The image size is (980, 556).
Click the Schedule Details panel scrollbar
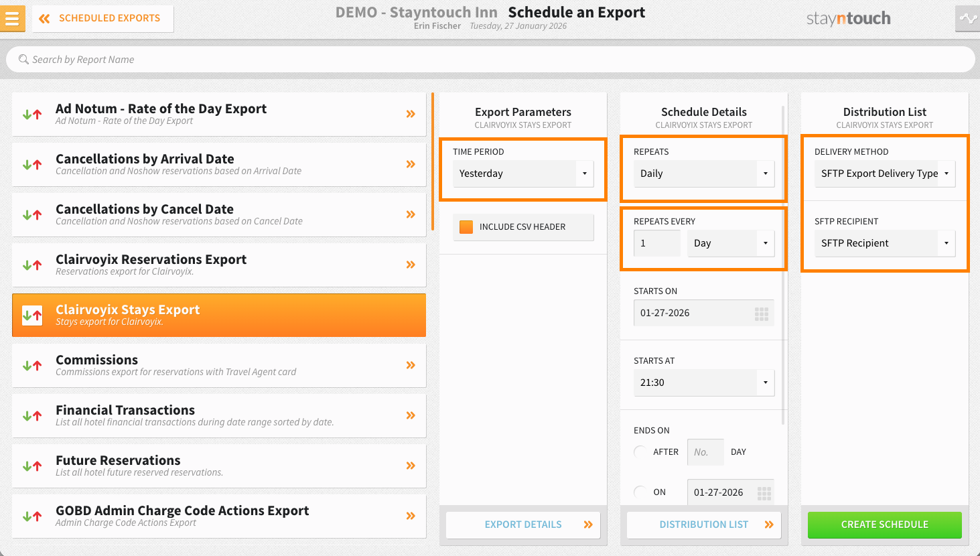tap(783, 265)
